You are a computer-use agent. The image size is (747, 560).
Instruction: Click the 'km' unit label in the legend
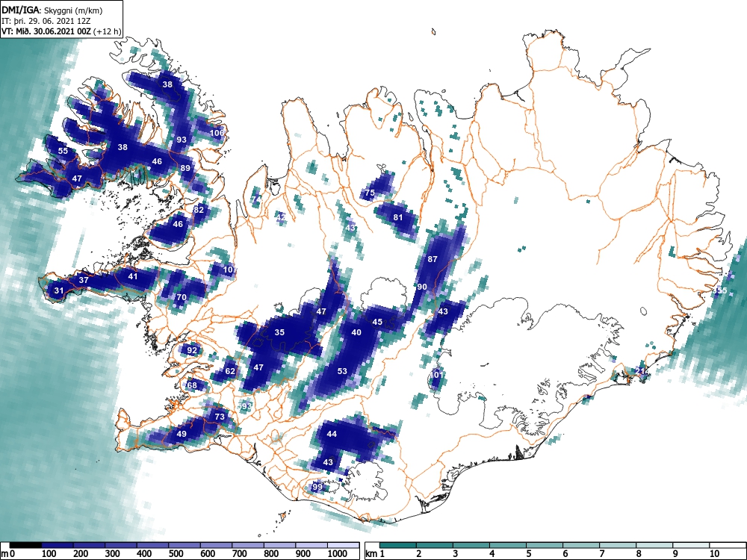point(371,554)
